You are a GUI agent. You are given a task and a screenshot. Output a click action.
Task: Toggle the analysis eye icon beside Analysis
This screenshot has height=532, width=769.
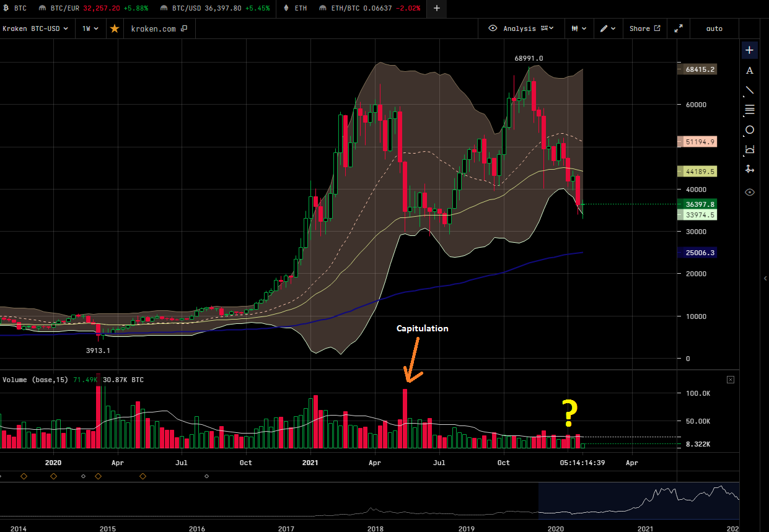point(493,28)
